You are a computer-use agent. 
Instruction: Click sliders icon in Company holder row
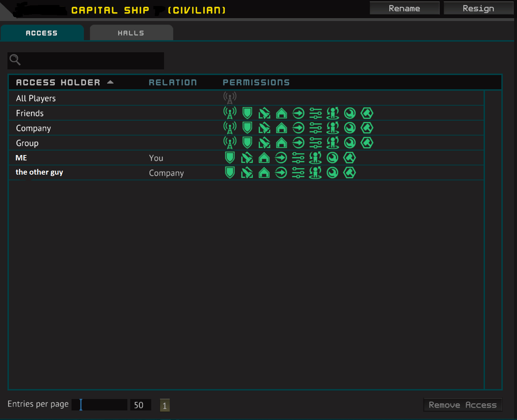coord(316,128)
